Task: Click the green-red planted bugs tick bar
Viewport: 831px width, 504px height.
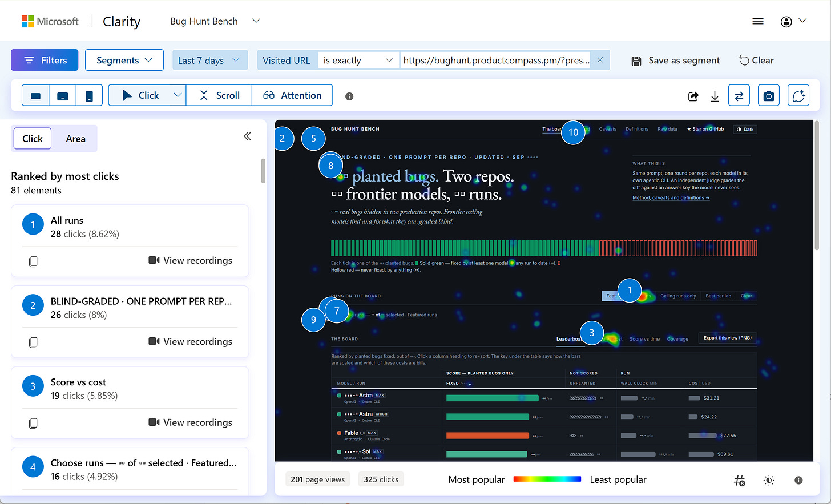Action: (544, 248)
